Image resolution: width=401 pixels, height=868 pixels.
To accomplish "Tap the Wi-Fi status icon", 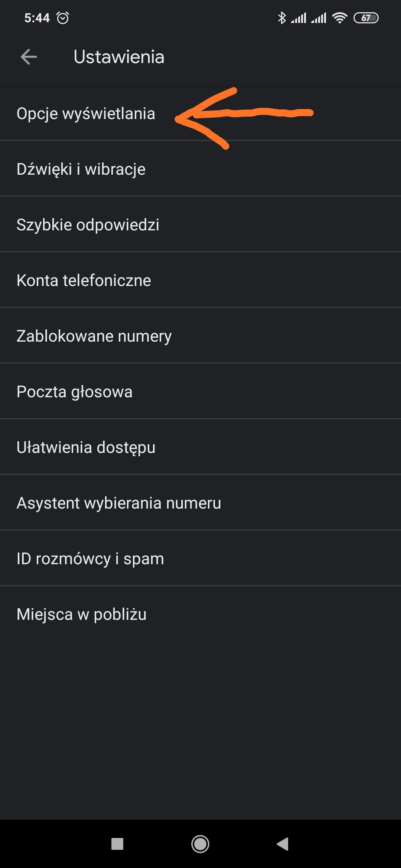I will click(x=339, y=18).
